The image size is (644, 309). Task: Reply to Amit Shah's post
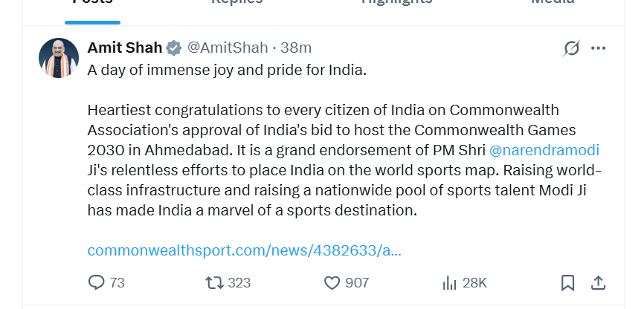(97, 282)
